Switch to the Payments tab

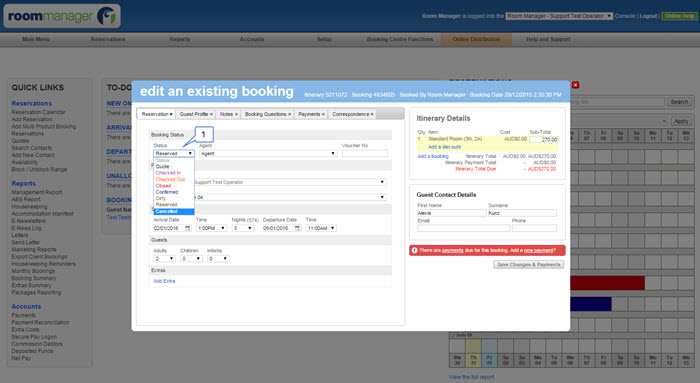[x=311, y=114]
